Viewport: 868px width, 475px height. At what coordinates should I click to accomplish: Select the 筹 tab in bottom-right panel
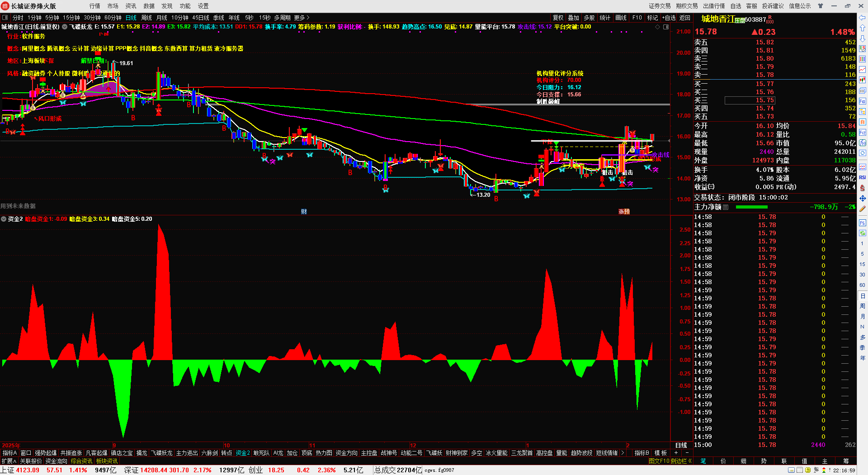click(x=846, y=461)
